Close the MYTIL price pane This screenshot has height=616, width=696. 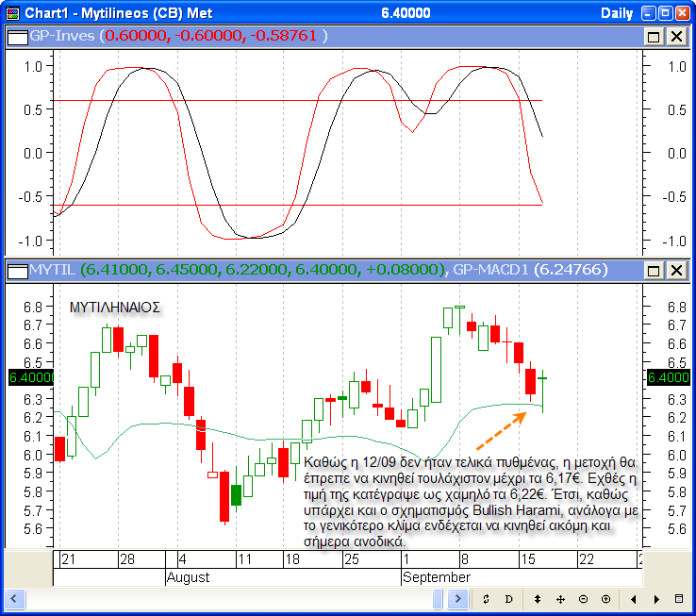pos(676,271)
